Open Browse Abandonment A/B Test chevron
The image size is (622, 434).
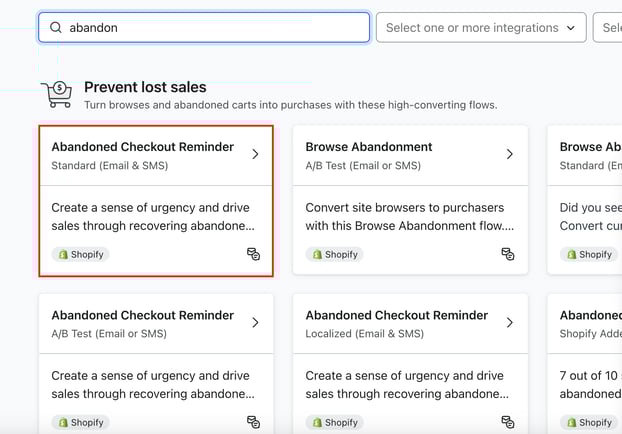[509, 154]
